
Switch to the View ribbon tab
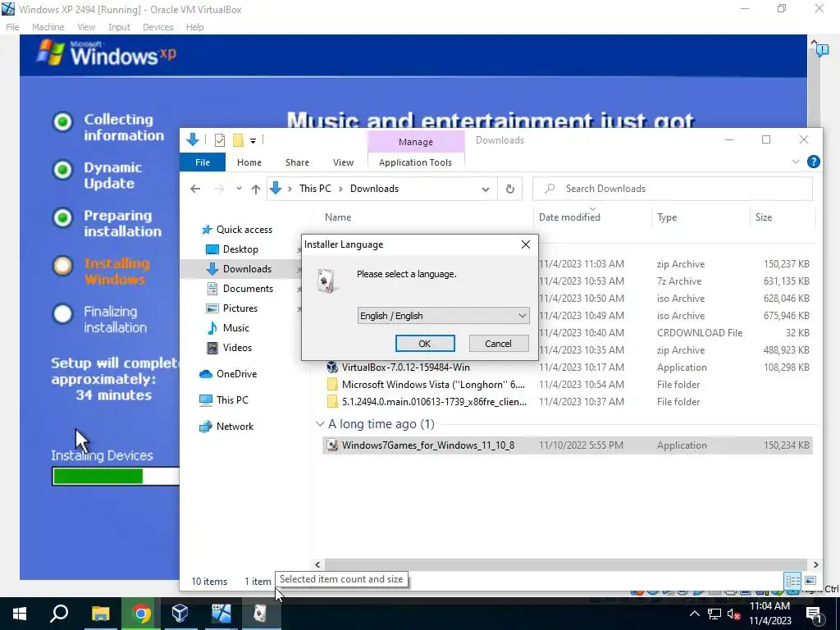coord(343,162)
